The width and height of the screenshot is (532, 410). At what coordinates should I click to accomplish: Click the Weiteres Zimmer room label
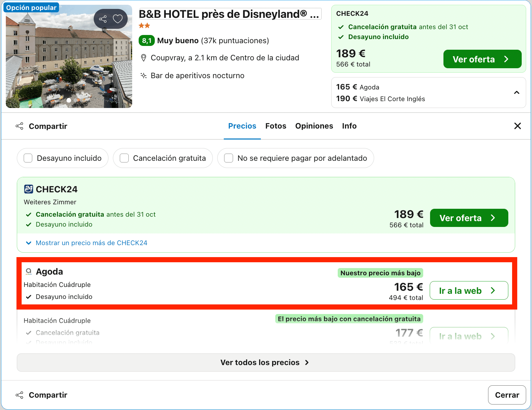pos(50,202)
